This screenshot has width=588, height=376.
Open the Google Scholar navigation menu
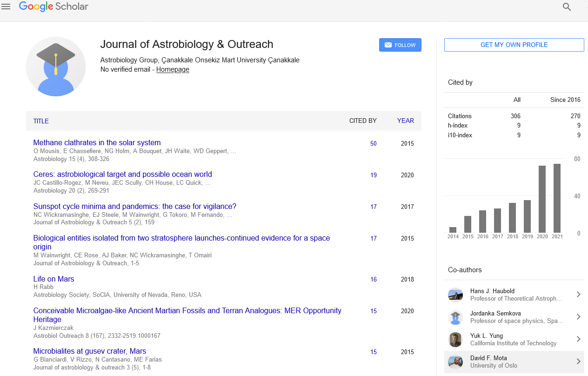click(6, 6)
